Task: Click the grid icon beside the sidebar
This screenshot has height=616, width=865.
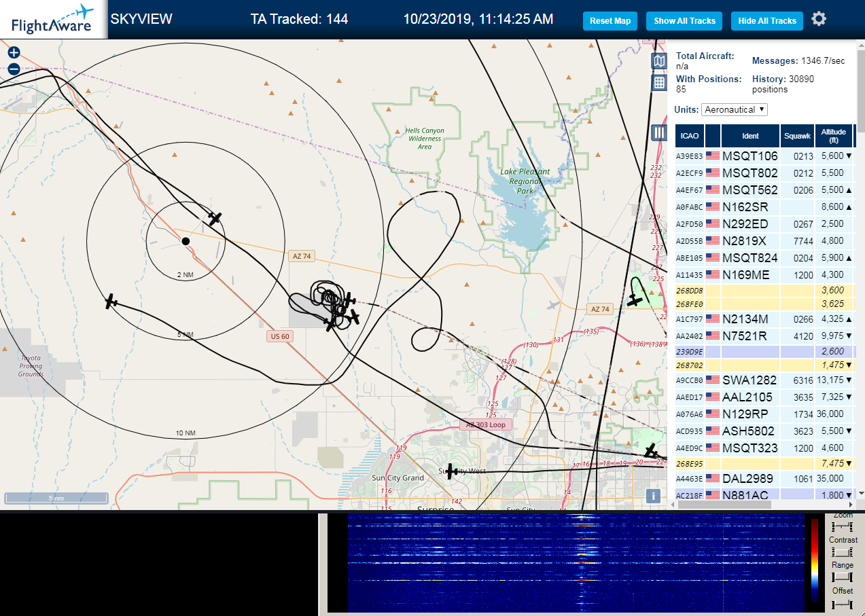Action: (658, 83)
